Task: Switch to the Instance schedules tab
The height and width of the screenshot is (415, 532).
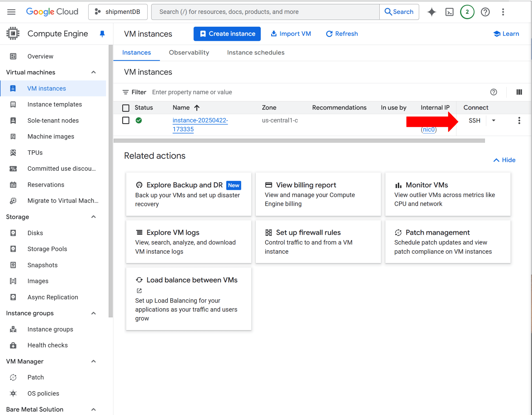Action: [x=255, y=53]
